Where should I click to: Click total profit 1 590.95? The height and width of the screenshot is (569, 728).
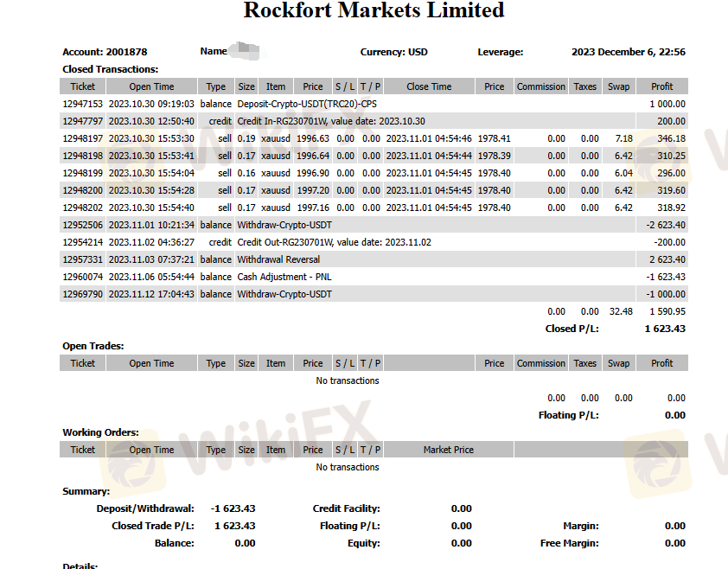[667, 311]
